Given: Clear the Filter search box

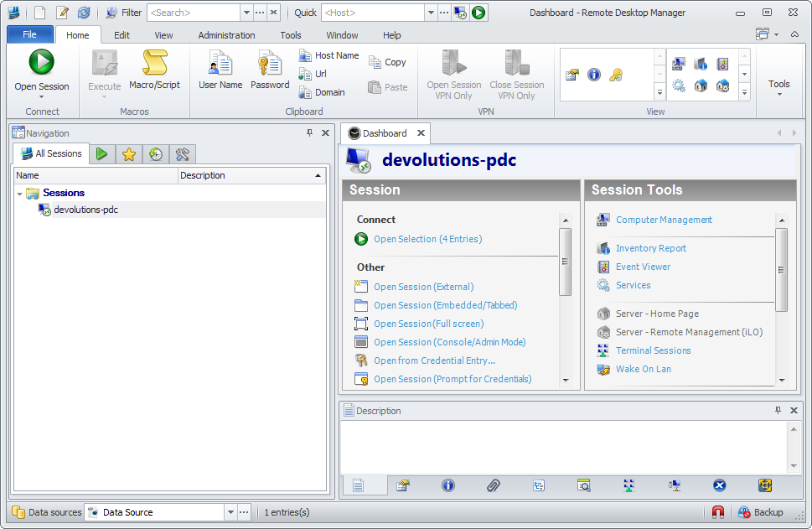Looking at the screenshot, I should point(273,13).
